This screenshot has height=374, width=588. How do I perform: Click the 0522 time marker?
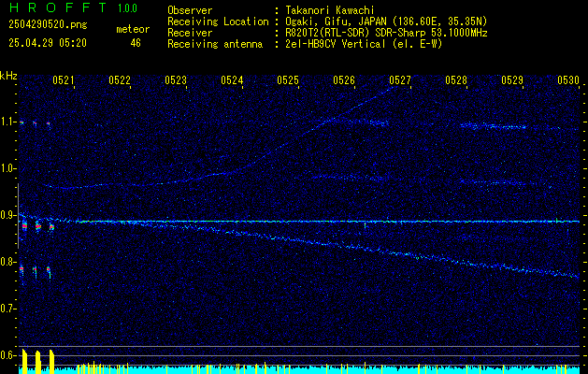click(120, 80)
